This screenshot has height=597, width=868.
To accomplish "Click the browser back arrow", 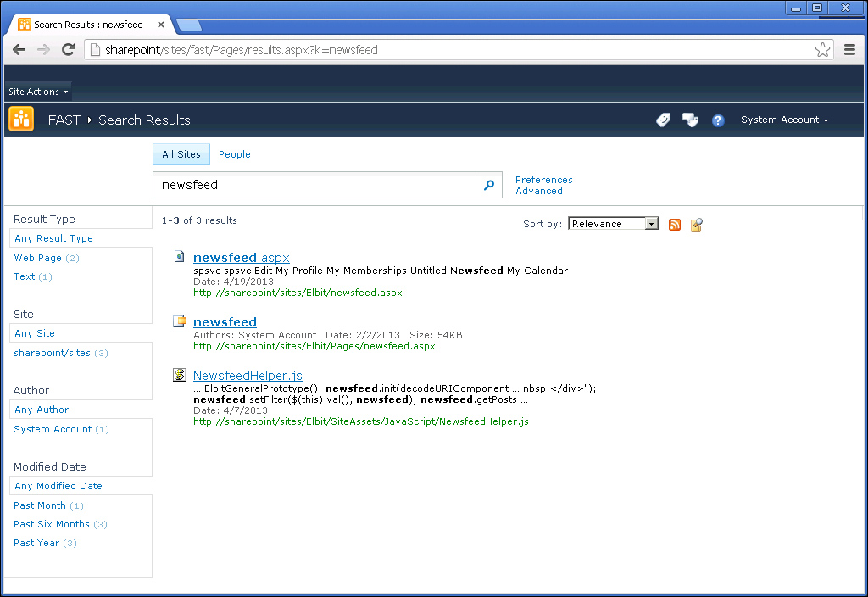I will (19, 50).
